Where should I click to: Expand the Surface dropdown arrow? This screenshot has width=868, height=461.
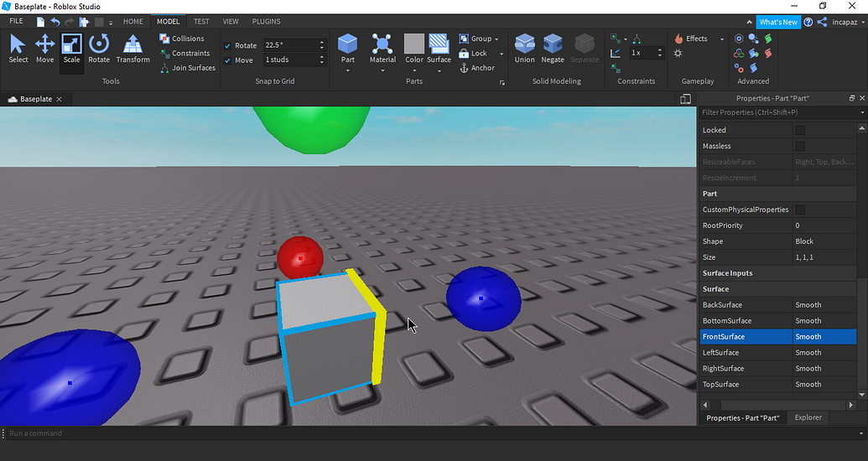[439, 71]
